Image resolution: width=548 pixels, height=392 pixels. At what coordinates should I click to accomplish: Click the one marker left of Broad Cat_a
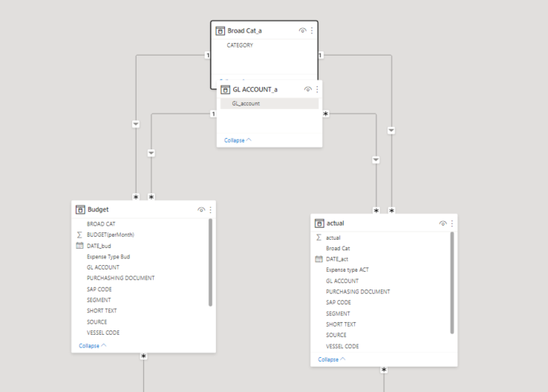(x=208, y=55)
